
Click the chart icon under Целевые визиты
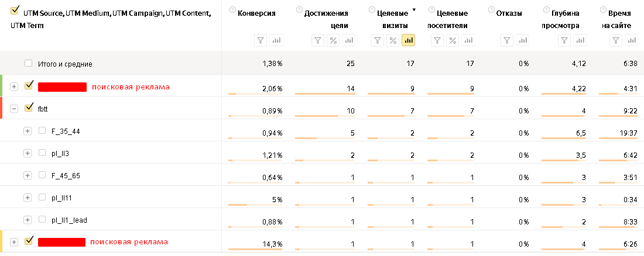(x=408, y=40)
